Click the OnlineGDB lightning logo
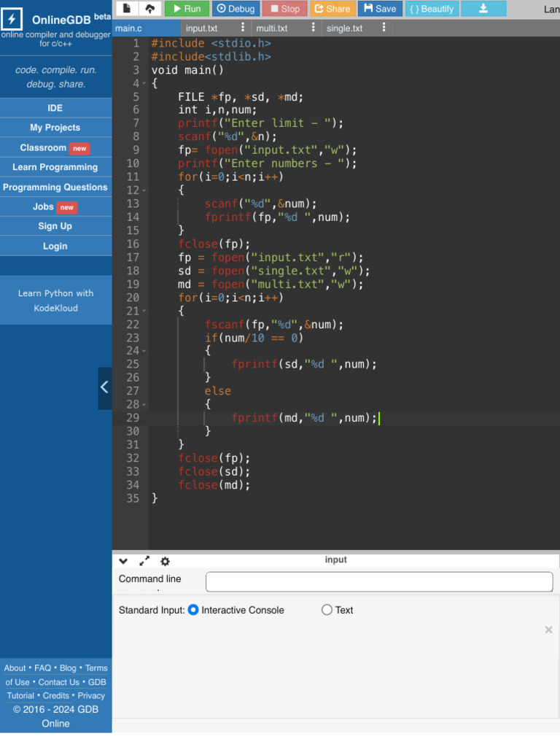This screenshot has height=747, width=560. 12,19
